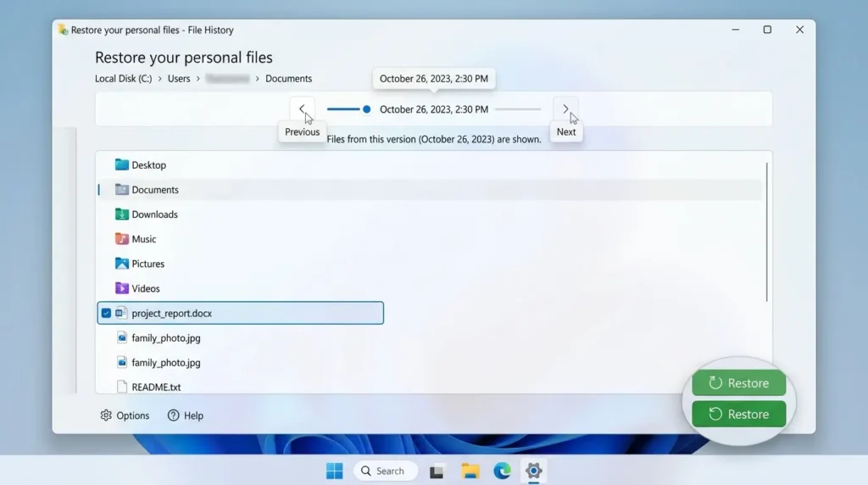
Task: Click the README.txt file icon
Action: click(122, 387)
